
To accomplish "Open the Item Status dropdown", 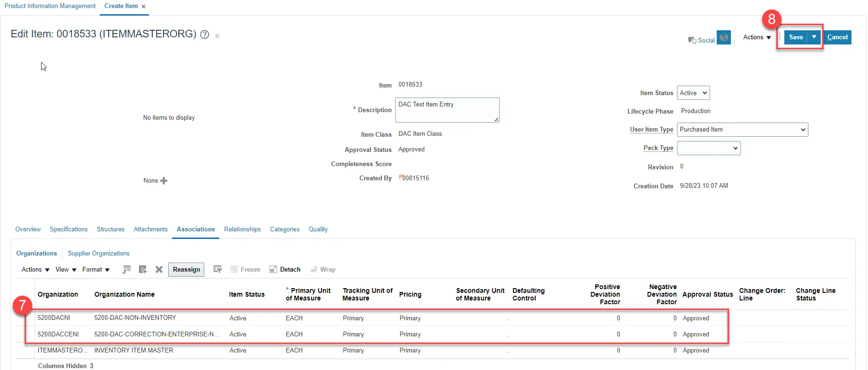I will pos(694,93).
